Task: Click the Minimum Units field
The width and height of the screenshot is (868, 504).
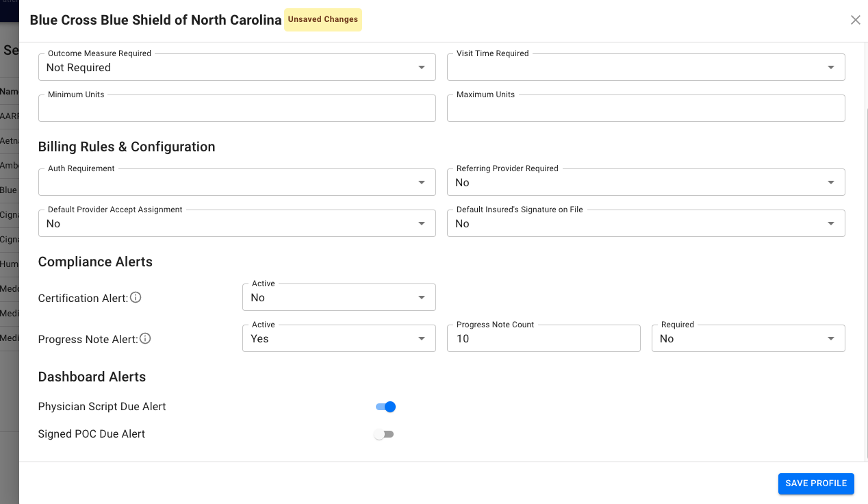Action: 237,108
